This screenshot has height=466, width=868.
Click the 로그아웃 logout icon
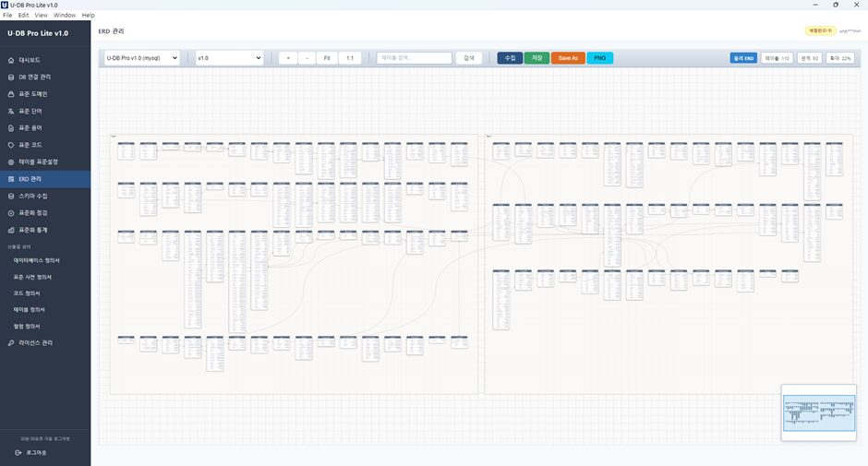(18, 453)
